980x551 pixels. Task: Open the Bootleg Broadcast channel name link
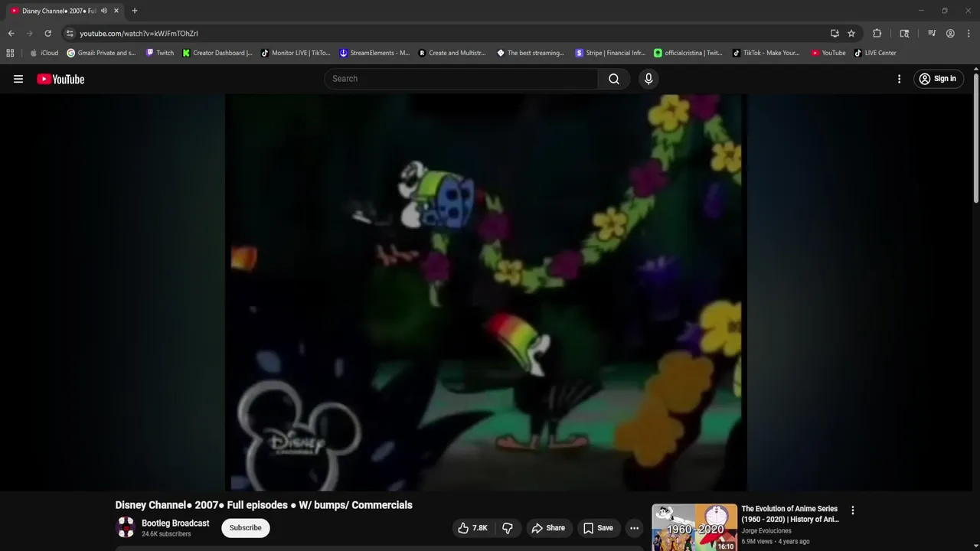175,523
